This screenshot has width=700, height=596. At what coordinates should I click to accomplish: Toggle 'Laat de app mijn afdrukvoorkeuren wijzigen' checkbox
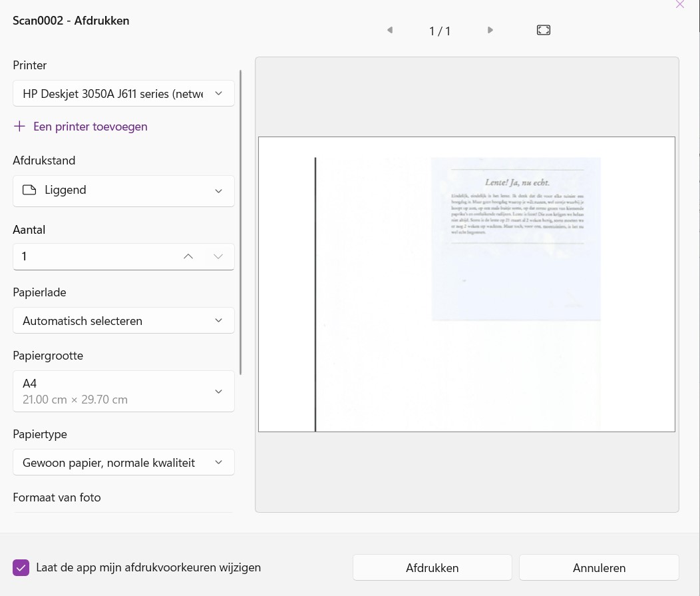[21, 568]
